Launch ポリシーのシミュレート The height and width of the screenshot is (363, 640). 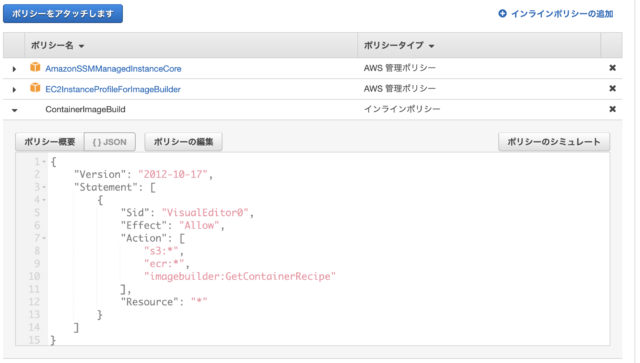(x=554, y=142)
